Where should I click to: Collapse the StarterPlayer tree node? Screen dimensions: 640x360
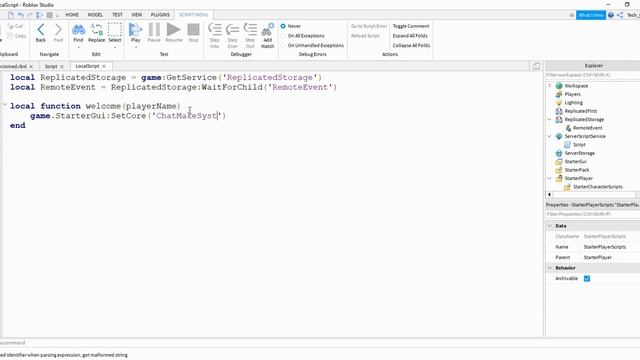pyautogui.click(x=549, y=178)
